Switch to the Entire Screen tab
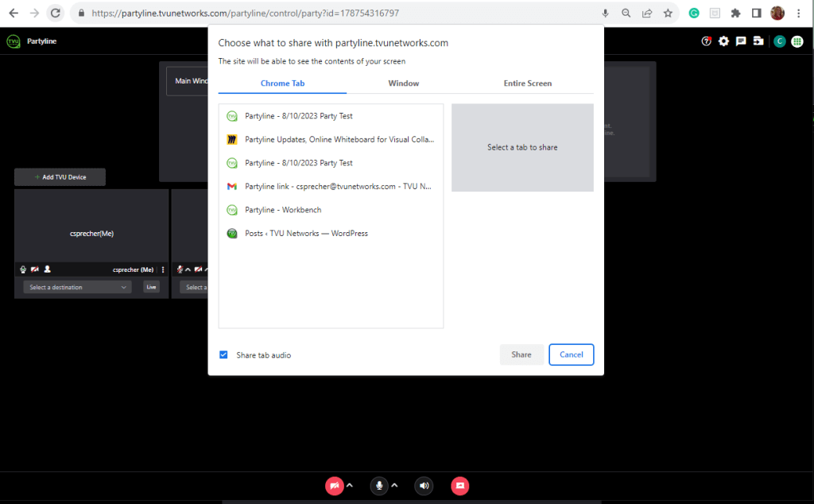 (x=528, y=83)
